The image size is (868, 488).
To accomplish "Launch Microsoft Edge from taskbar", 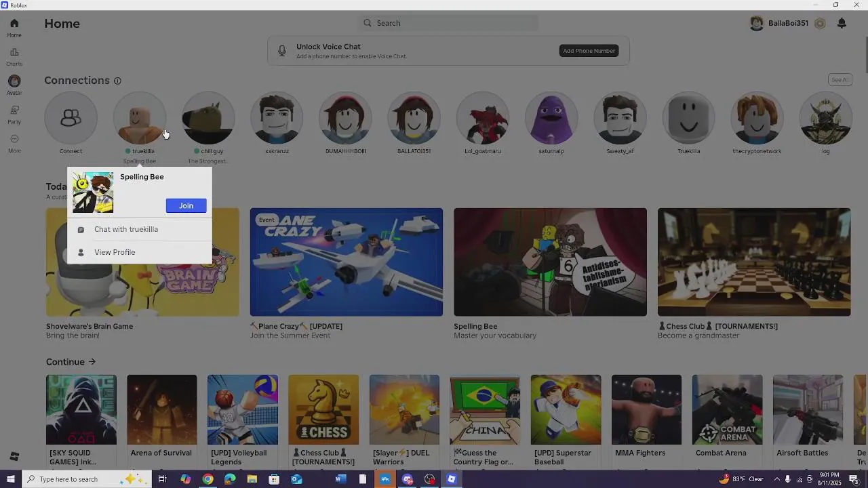I will (x=230, y=479).
